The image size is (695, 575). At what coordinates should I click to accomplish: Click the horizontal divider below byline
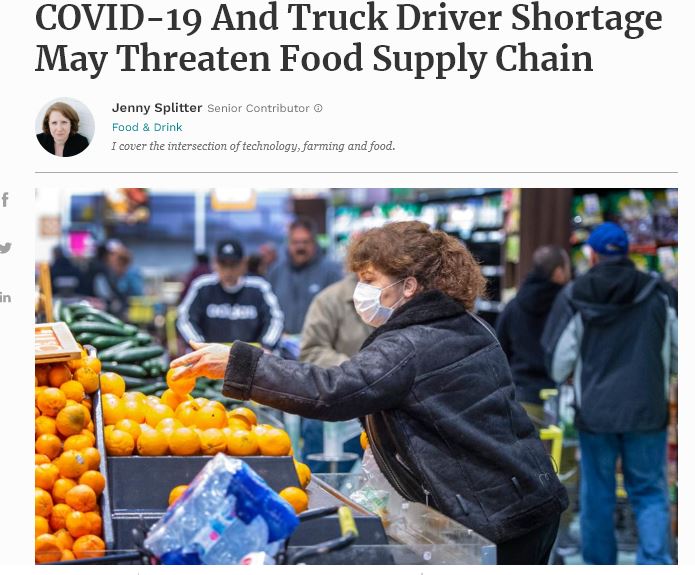coord(356,172)
